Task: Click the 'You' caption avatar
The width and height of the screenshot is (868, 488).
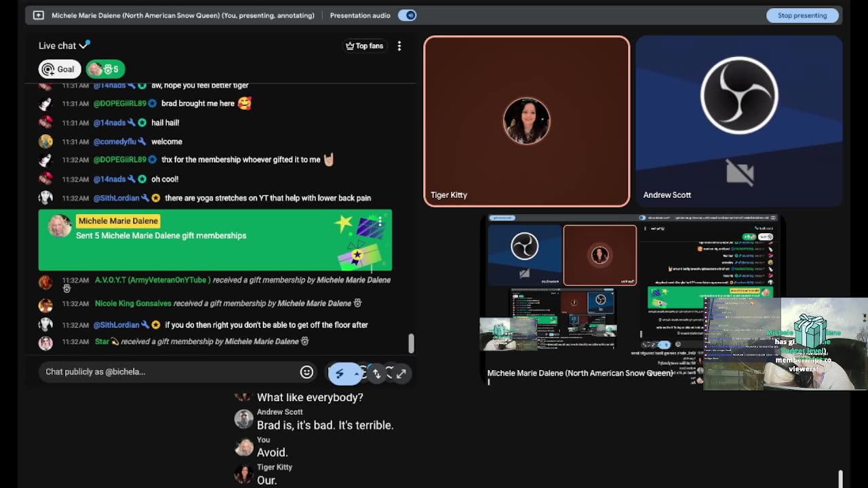Action: 243,447
